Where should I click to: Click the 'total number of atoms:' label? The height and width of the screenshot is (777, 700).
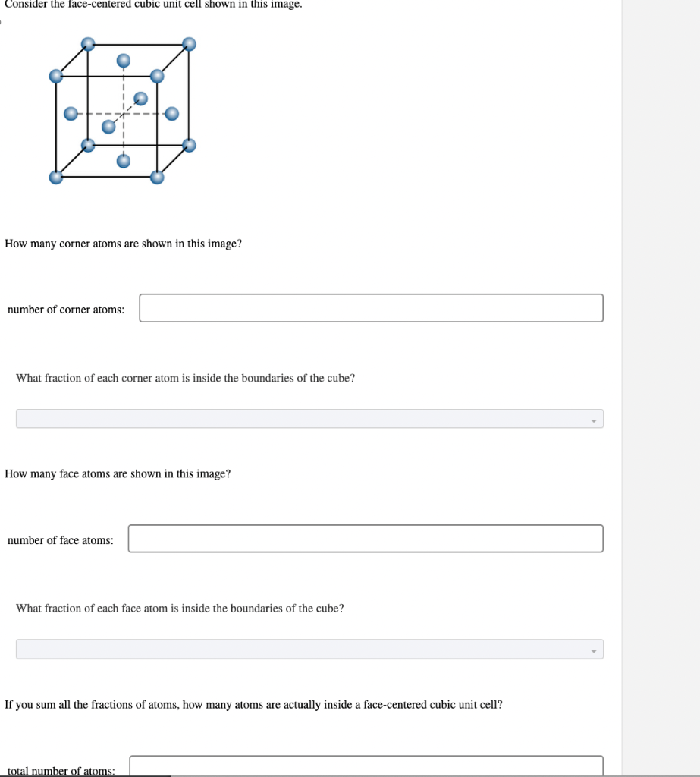[60, 771]
